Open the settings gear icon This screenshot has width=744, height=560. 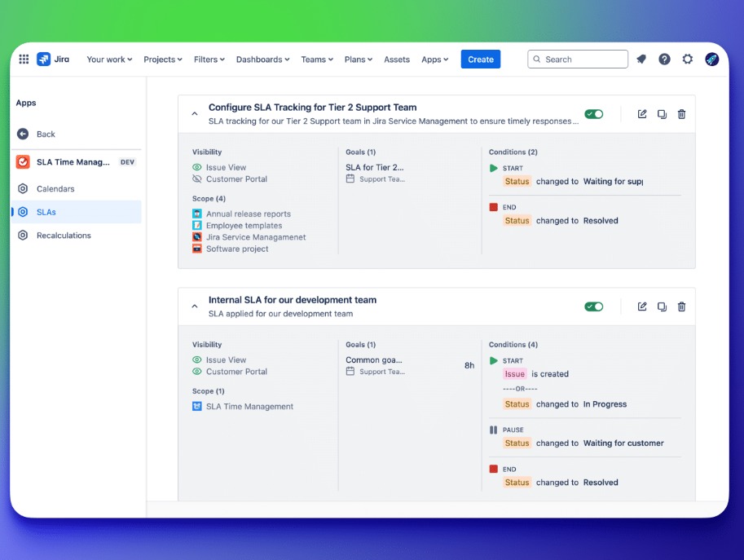pos(688,60)
